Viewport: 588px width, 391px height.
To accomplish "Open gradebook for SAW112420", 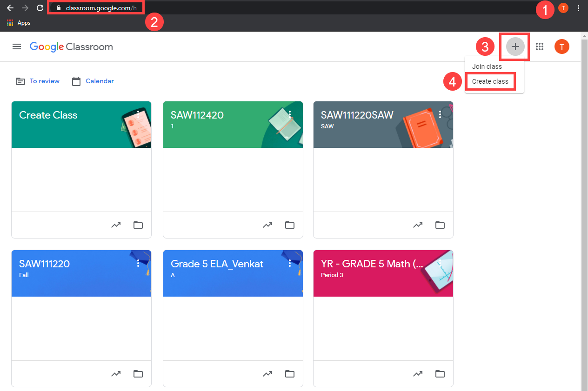I will 267,225.
